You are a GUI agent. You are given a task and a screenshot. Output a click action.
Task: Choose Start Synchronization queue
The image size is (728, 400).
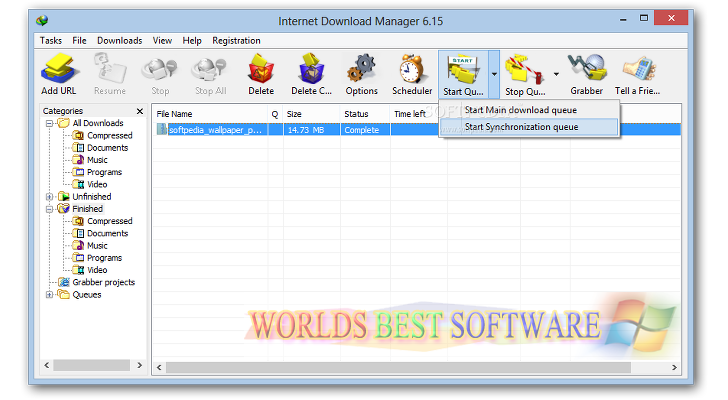click(529, 127)
